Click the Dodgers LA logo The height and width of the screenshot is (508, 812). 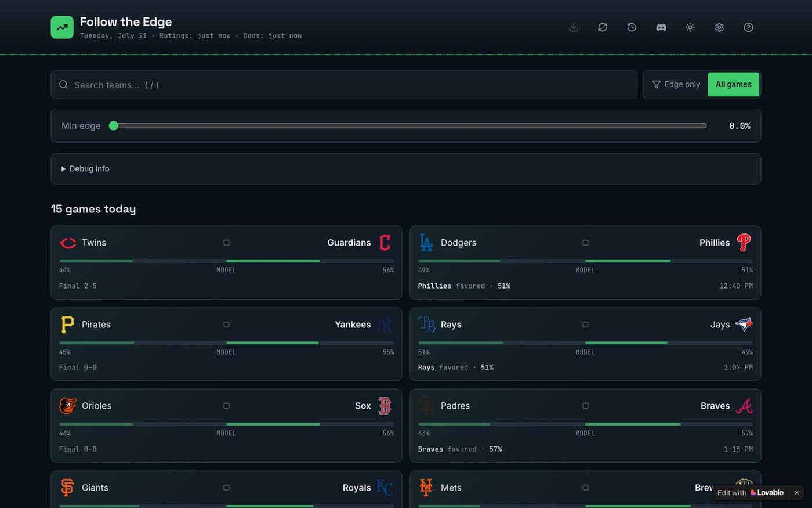[426, 243]
